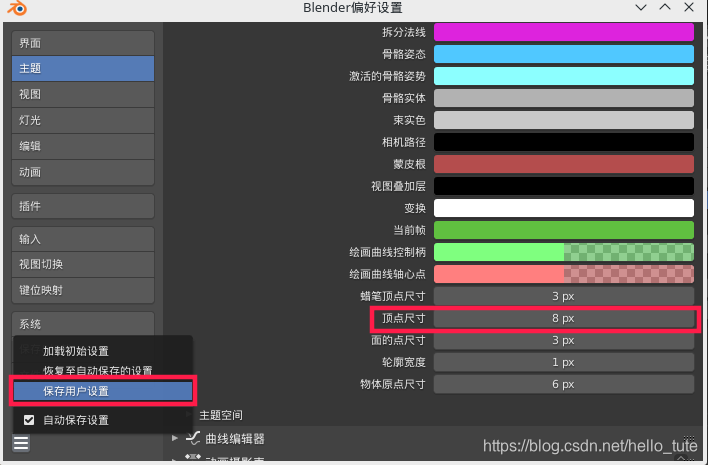Open the 束实色 light gray swatch

564,120
